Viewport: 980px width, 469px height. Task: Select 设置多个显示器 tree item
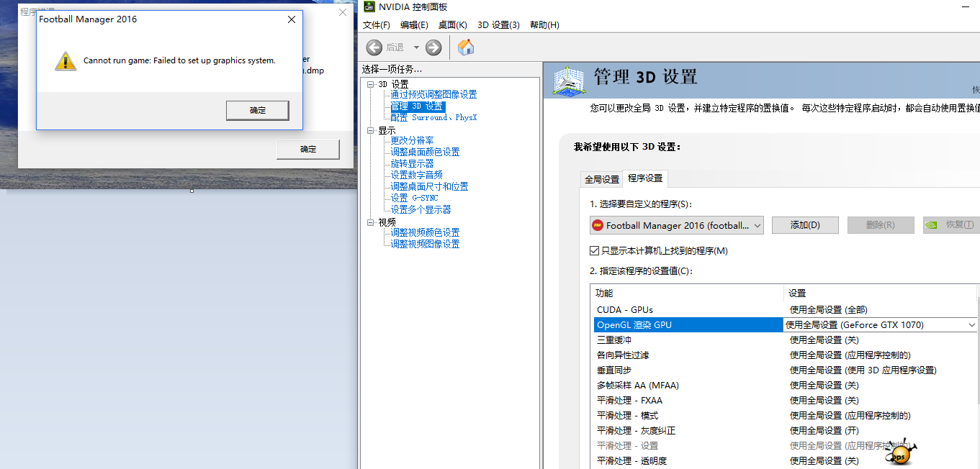(x=421, y=209)
